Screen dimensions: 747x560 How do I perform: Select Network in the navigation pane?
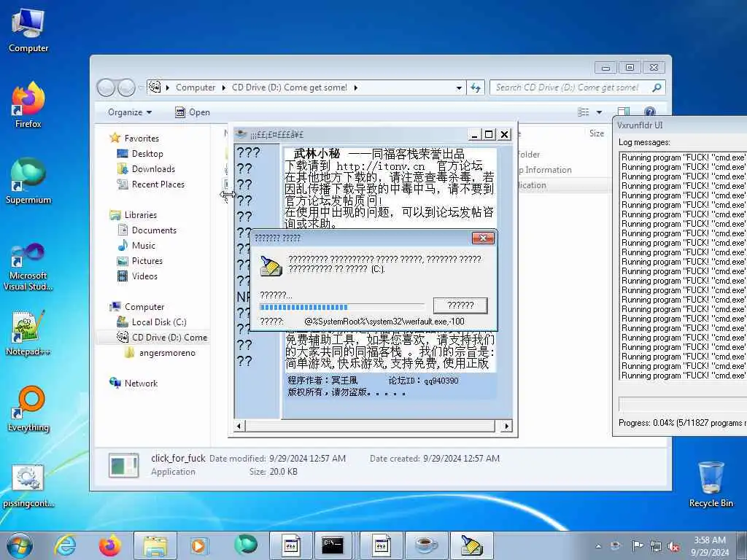click(141, 384)
